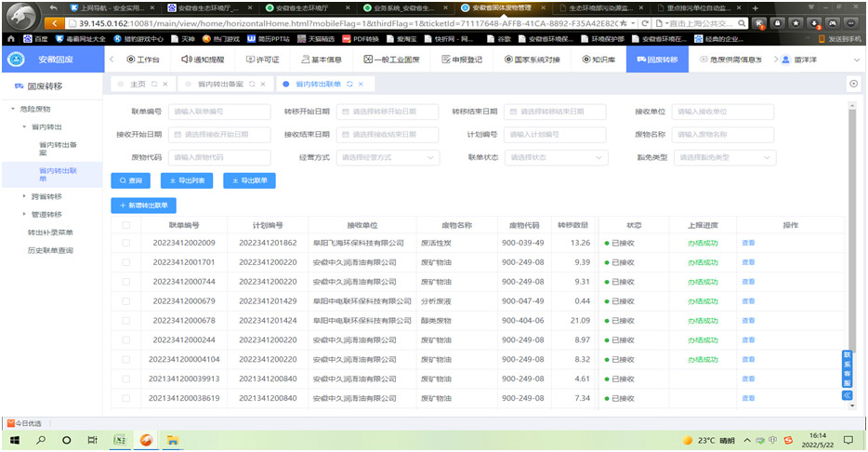Screen dimensions: 868x452
Task: Open the 工作台 workbench nav item
Action: pos(142,59)
